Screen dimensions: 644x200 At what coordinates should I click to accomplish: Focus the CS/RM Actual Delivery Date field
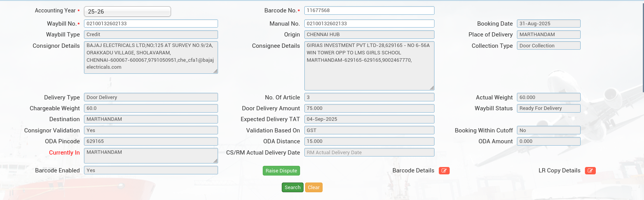click(x=369, y=153)
